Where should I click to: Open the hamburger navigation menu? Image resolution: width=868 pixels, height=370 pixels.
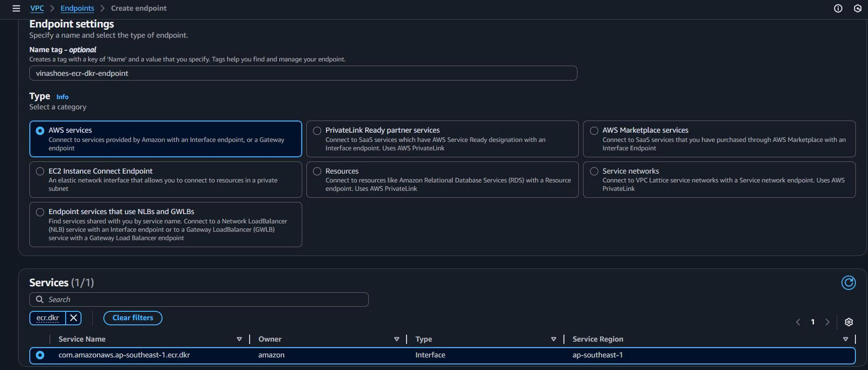point(16,8)
